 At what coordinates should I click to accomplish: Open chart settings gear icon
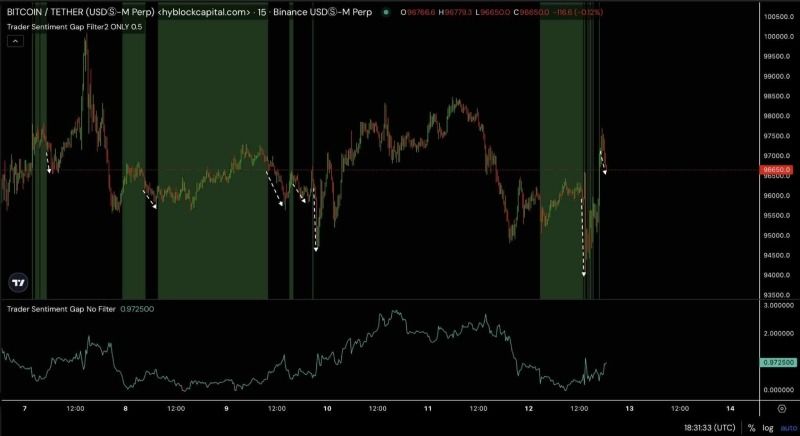coord(781,408)
